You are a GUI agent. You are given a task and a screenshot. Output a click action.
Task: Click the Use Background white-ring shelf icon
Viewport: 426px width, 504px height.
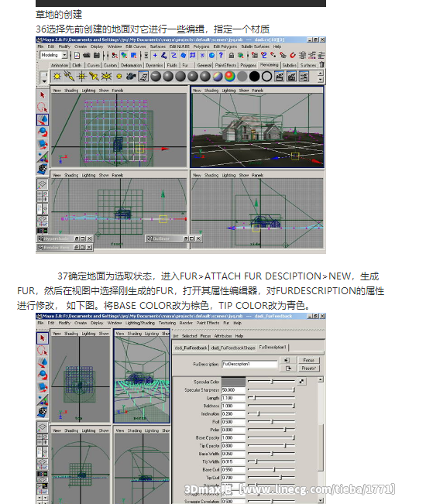pos(267,77)
